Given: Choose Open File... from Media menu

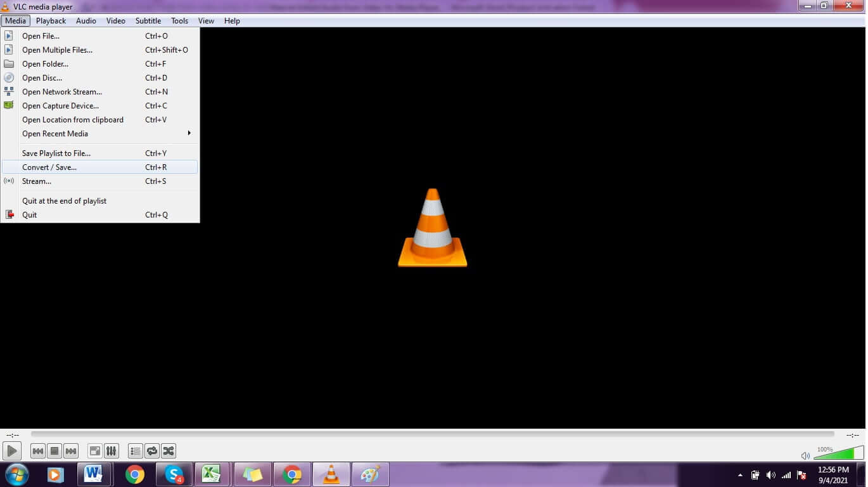Looking at the screenshot, I should (x=100, y=36).
